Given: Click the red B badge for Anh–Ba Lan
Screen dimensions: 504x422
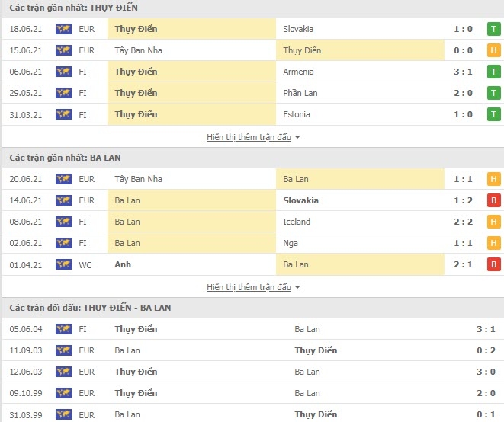Looking at the screenshot, I should coord(494,264).
